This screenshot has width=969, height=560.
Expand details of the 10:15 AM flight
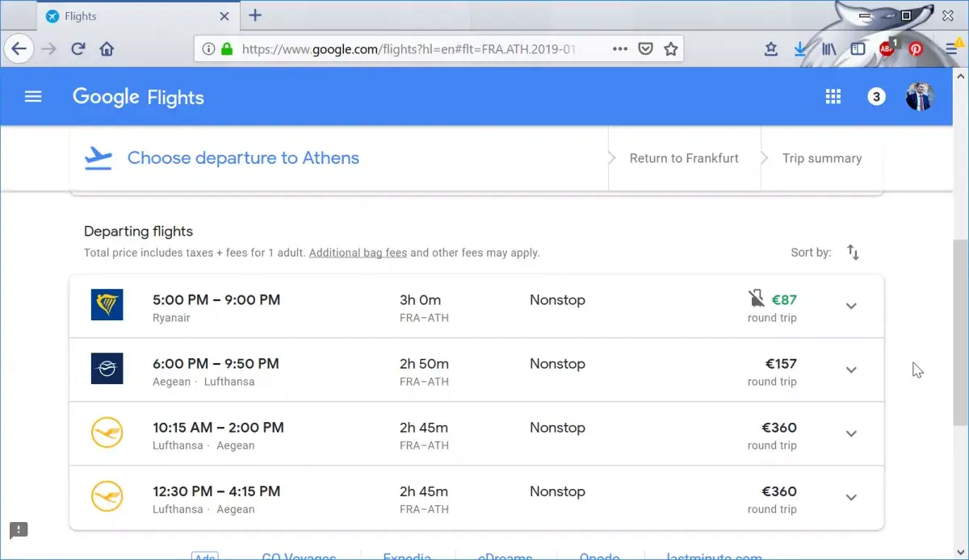point(851,433)
